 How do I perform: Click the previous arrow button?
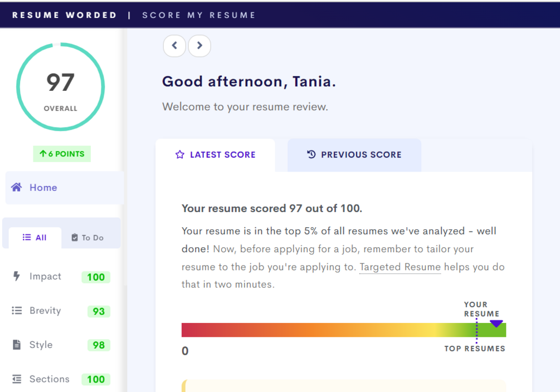[174, 46]
